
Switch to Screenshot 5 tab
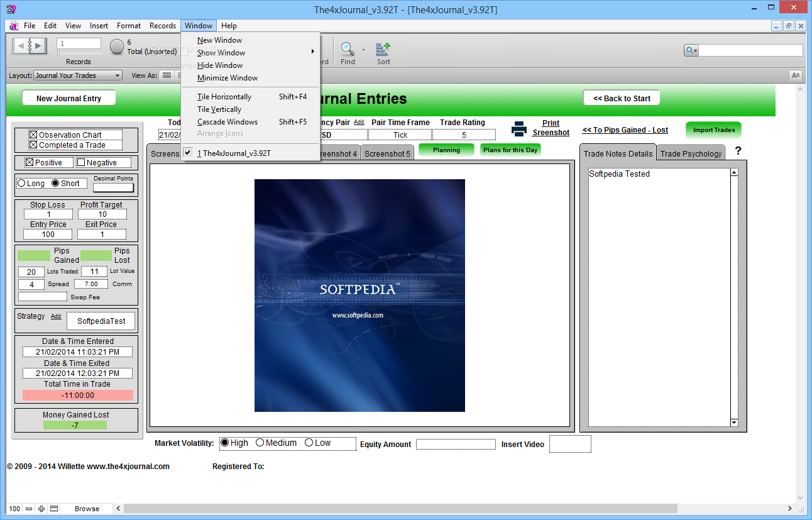[387, 153]
